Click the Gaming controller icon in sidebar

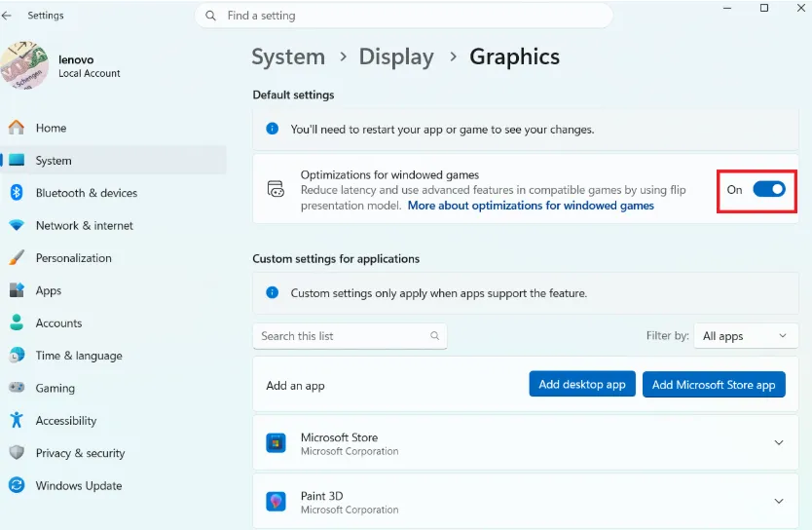[x=17, y=388]
